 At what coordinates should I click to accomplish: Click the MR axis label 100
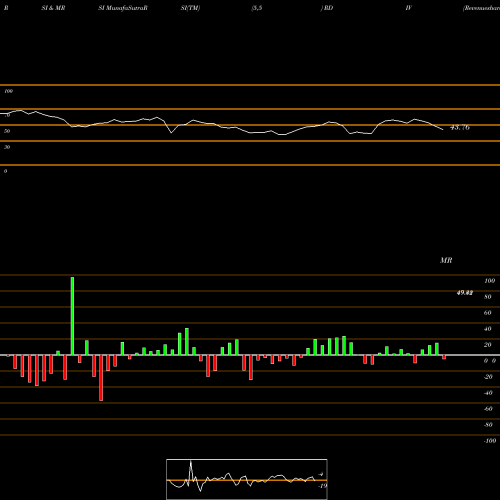click(x=489, y=281)
